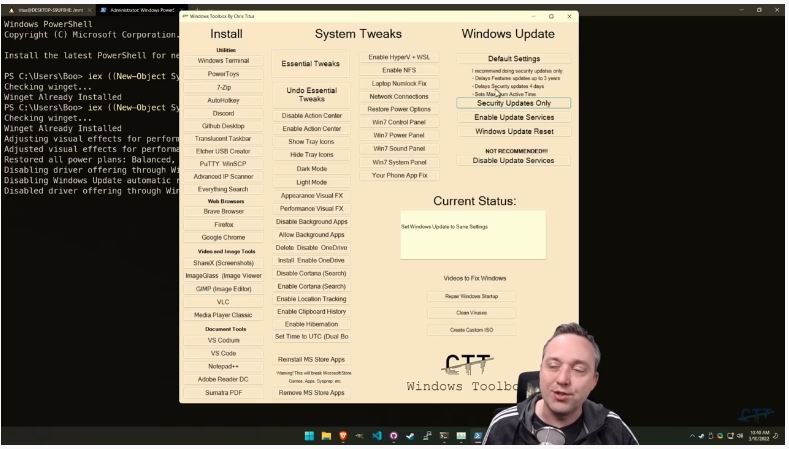Install Advanced IP Scanner
Image resolution: width=789 pixels, height=449 pixels.
(x=223, y=177)
